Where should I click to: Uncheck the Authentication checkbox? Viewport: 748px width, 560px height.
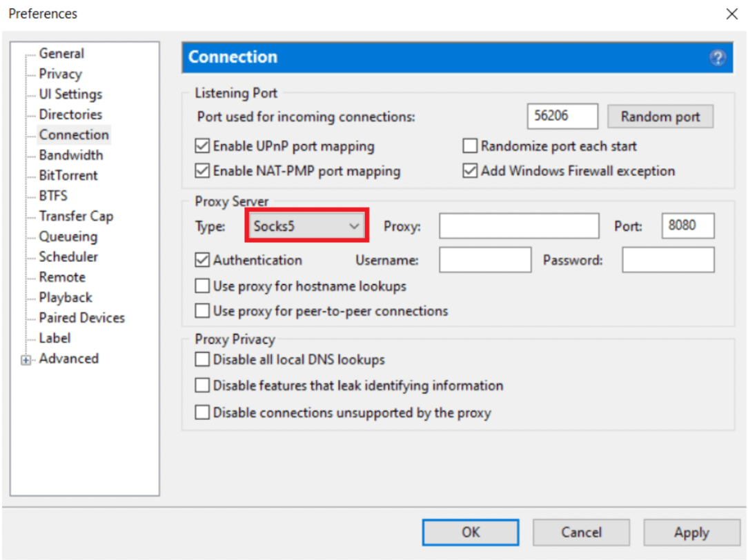click(202, 260)
